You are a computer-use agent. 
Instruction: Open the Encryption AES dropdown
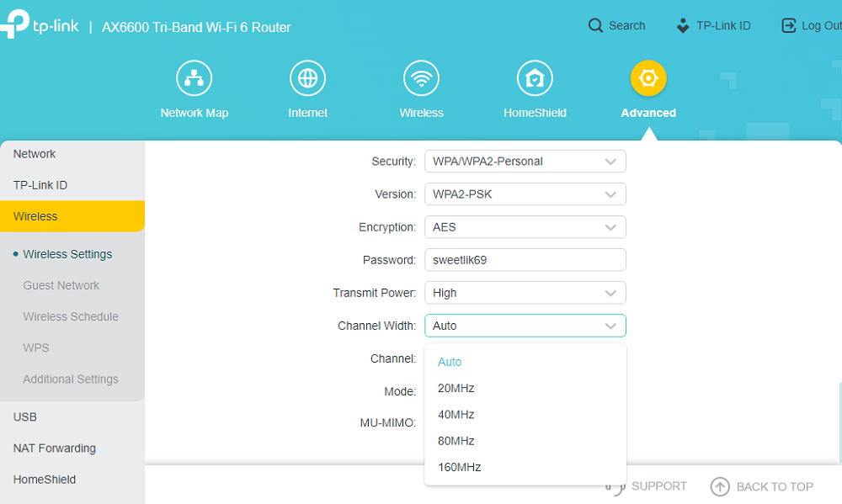pyautogui.click(x=525, y=227)
